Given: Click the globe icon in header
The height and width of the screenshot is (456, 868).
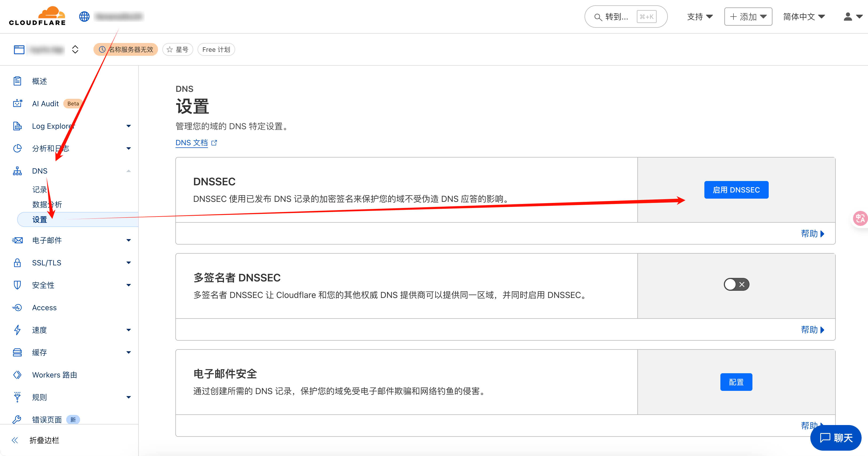Looking at the screenshot, I should tap(84, 16).
